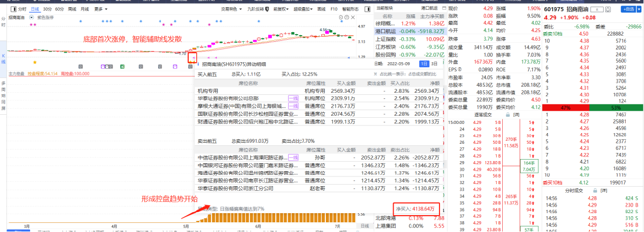644x232 pixels.
Task: Select the 3日 range button in the detail popup
Action: tap(434, 64)
